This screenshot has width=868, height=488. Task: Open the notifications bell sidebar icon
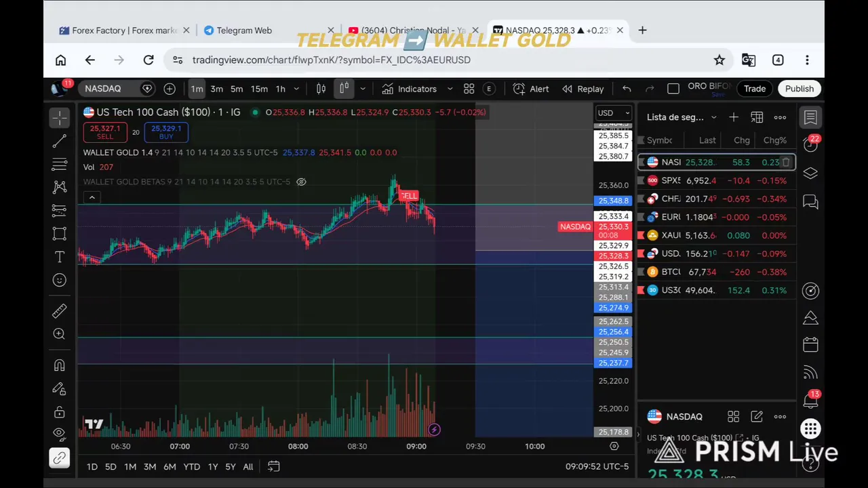coord(810,400)
